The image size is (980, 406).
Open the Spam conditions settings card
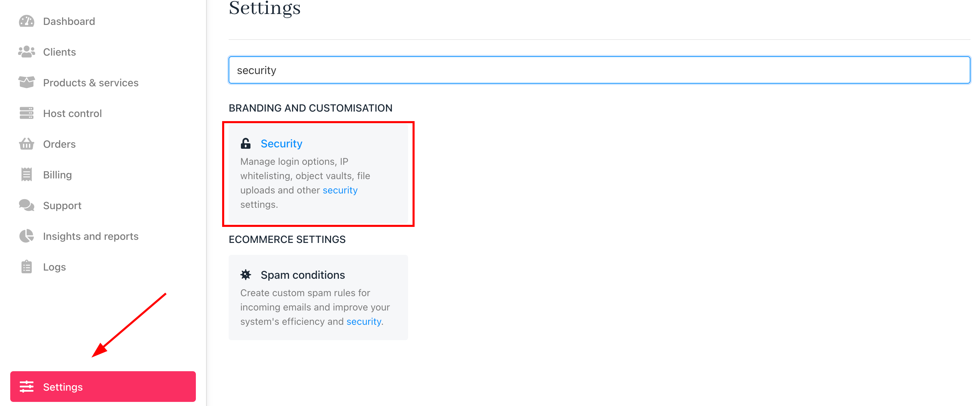318,298
